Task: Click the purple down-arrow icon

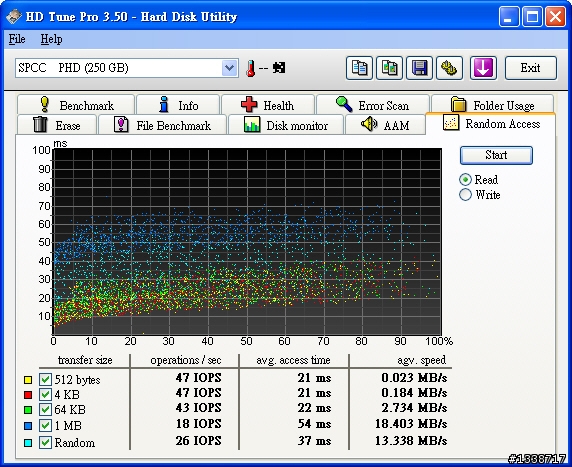Action: [x=483, y=68]
